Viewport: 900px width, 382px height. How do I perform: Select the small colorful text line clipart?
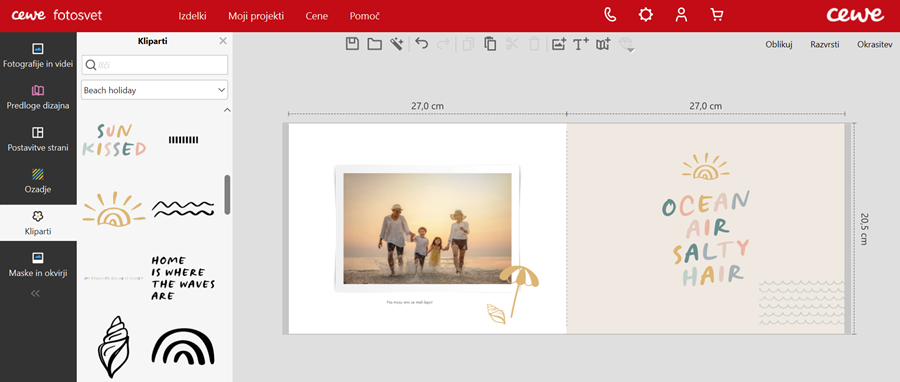(113, 278)
